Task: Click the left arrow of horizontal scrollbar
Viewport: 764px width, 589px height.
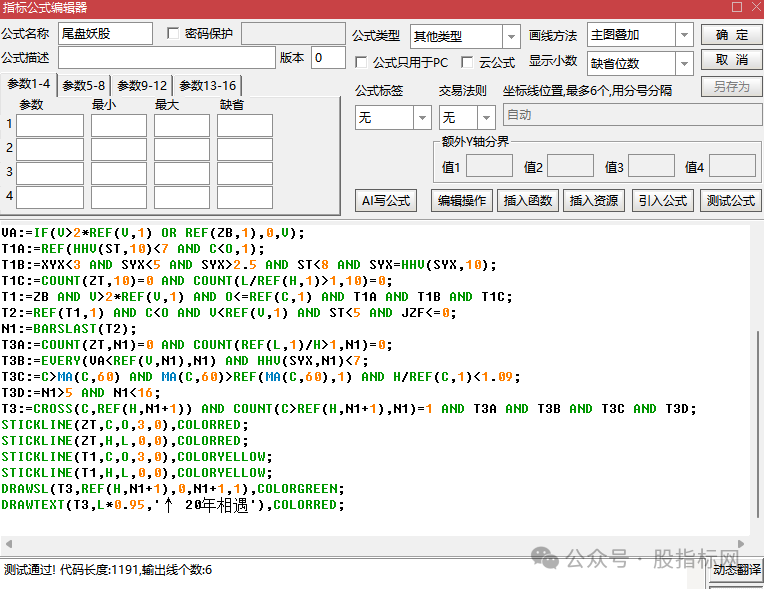Action: pyautogui.click(x=8, y=544)
